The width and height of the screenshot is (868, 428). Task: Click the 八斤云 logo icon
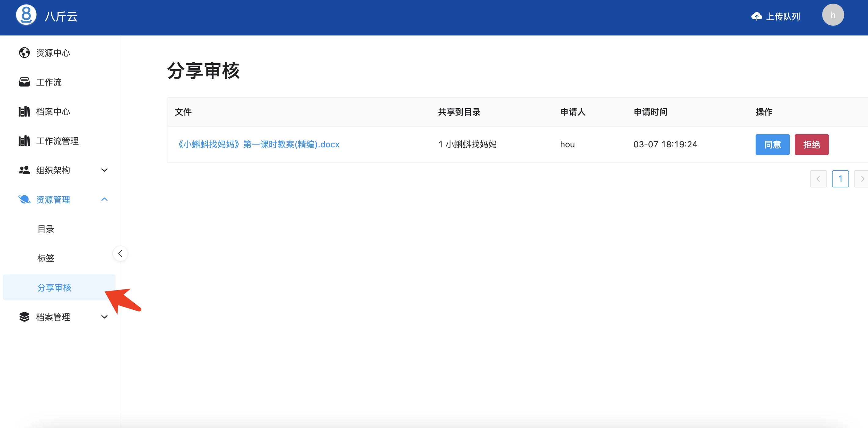26,15
